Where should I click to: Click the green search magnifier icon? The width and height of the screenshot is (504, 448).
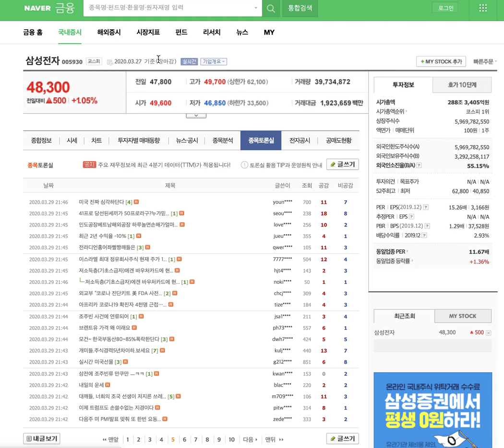(271, 8)
